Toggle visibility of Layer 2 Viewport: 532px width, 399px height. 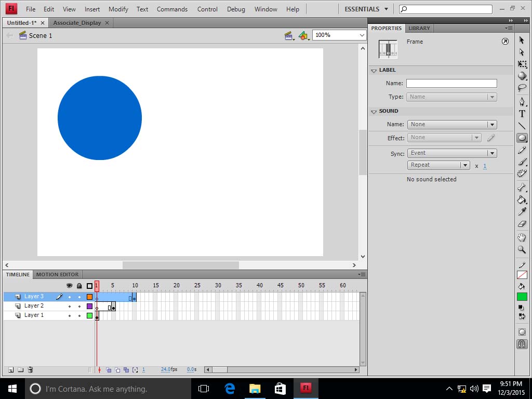coord(70,306)
